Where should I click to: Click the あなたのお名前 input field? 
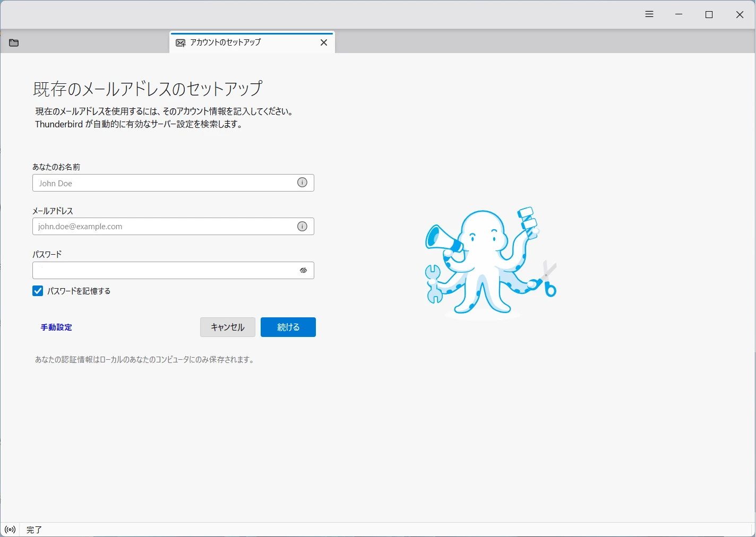[x=159, y=183]
